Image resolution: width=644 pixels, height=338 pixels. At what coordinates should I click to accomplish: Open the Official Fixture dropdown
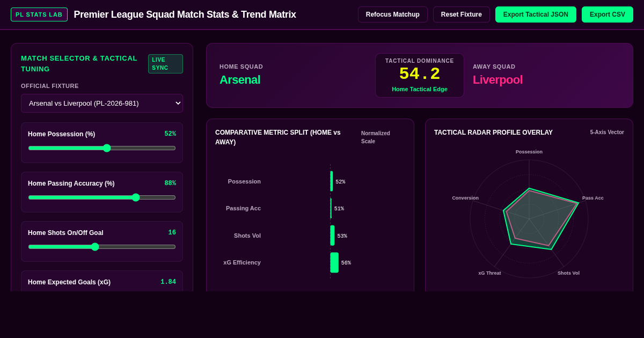(102, 103)
